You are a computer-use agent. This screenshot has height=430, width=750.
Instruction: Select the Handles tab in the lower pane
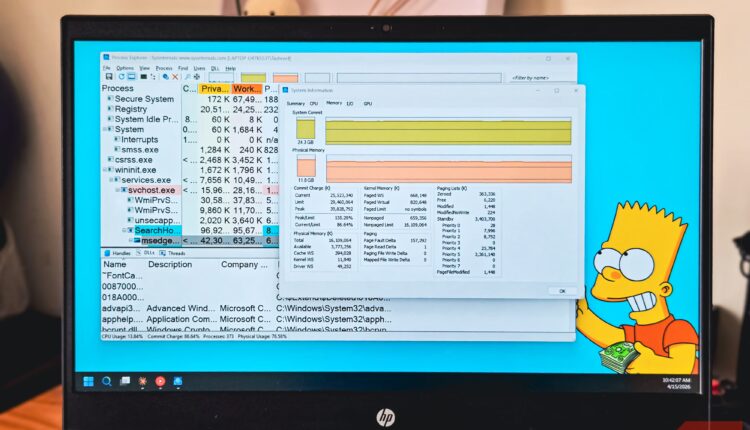[118, 253]
